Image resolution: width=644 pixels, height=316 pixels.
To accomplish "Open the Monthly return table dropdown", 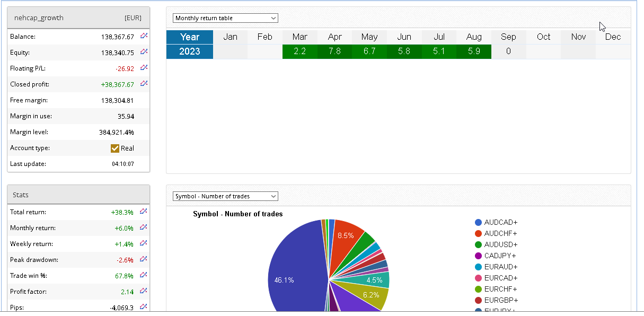I will pos(225,18).
